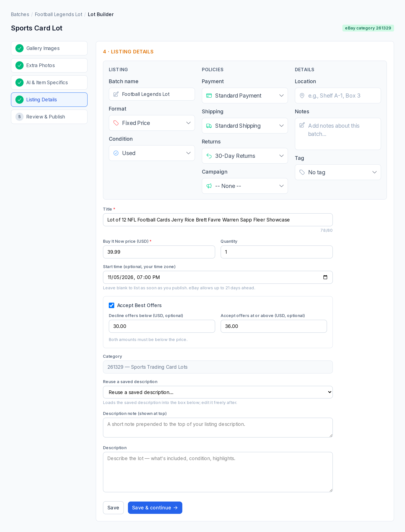Image resolution: width=405 pixels, height=532 pixels.
Task: Follow the Batches breadcrumb link
Action: click(x=20, y=15)
